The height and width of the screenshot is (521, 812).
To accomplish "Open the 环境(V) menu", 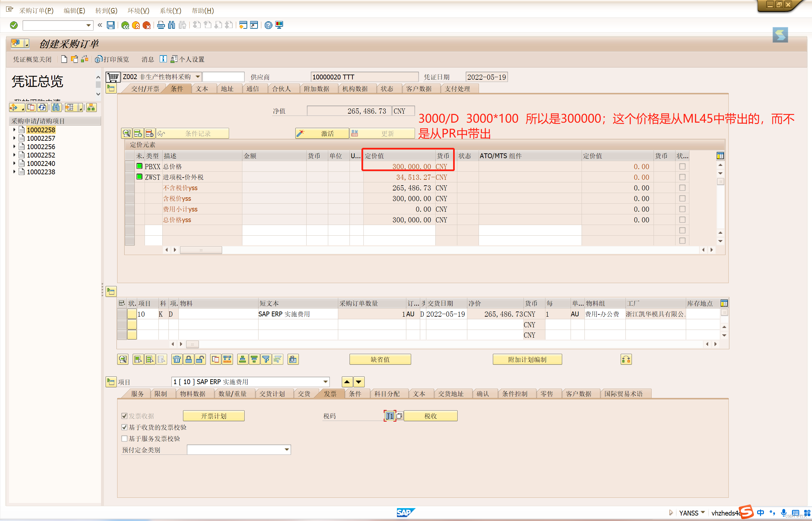I will click(138, 10).
